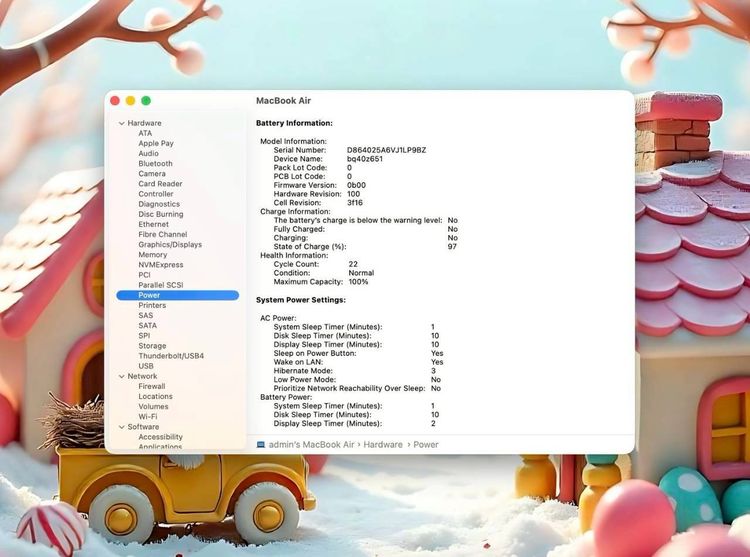
Task: Open Thunderbolt/USB4 information
Action: [x=171, y=356]
